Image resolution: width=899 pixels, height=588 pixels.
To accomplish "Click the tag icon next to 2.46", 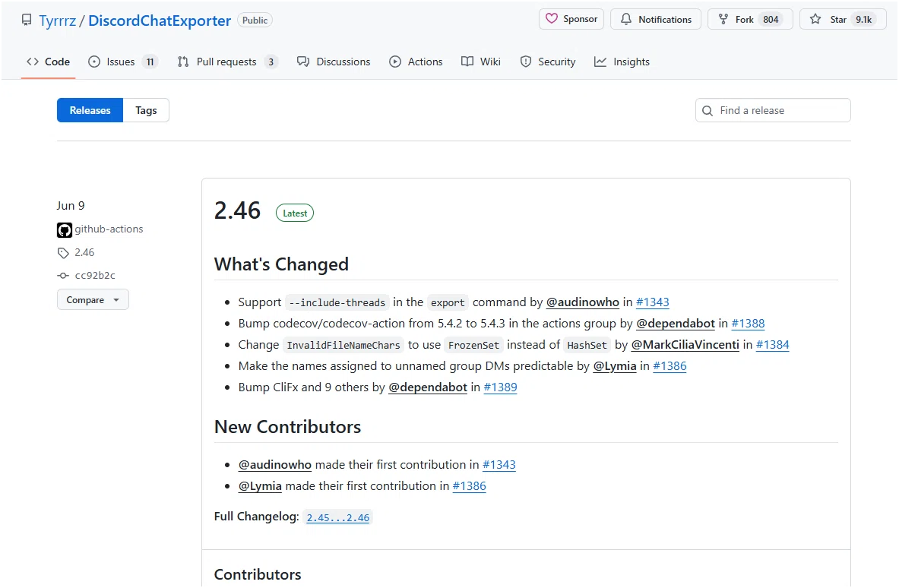I will pyautogui.click(x=63, y=253).
